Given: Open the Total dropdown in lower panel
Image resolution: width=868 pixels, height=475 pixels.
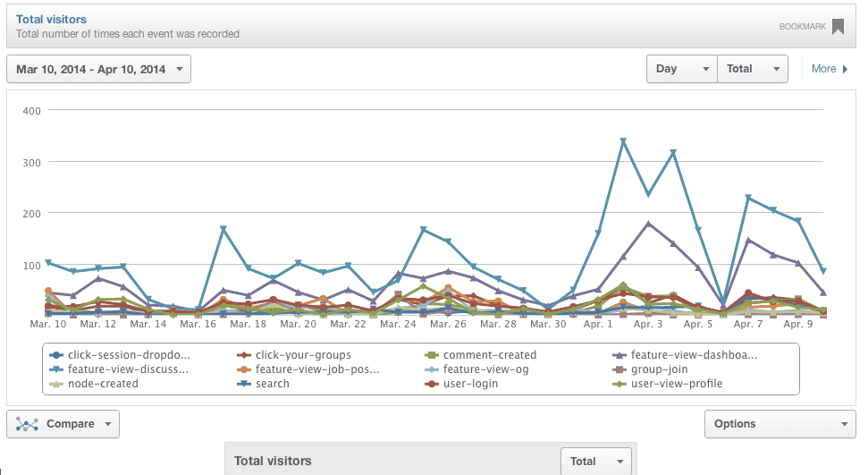Looking at the screenshot, I should coord(594,462).
